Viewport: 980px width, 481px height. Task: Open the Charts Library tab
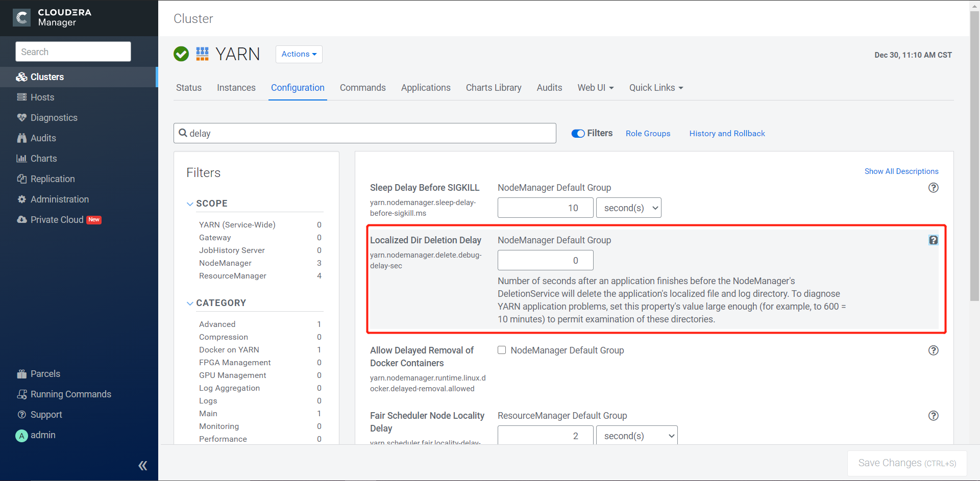click(x=493, y=88)
